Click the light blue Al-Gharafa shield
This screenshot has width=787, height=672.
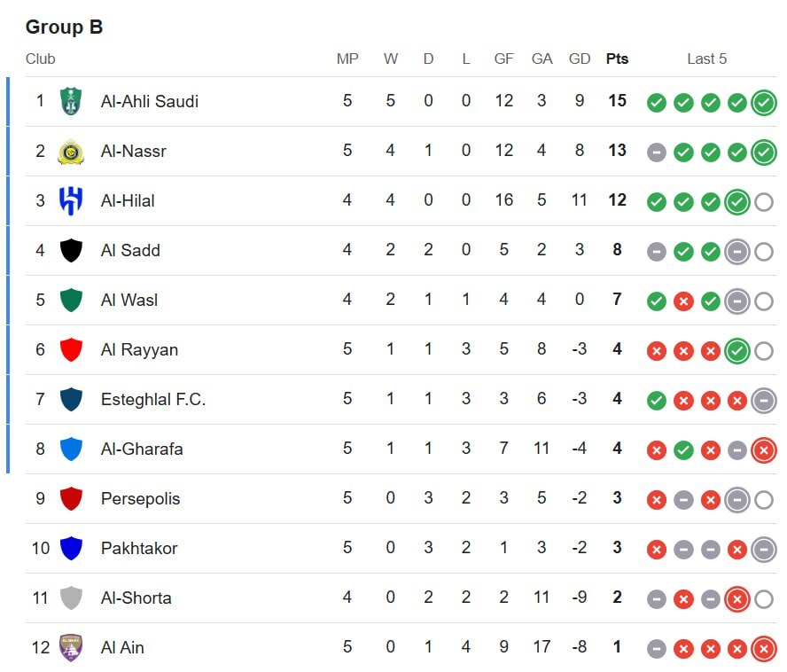(x=71, y=449)
